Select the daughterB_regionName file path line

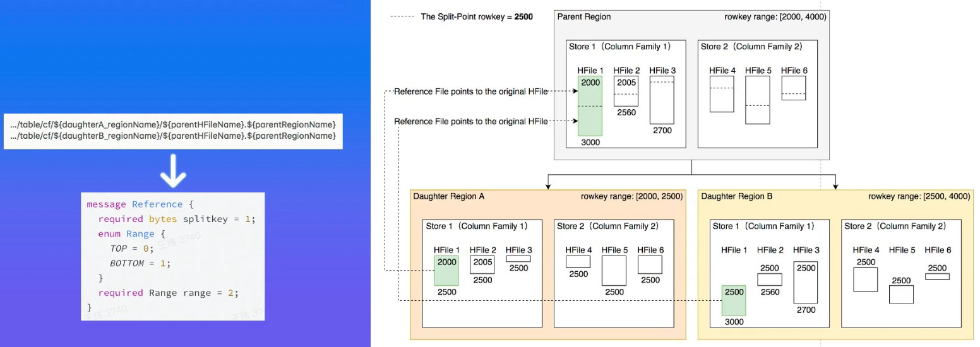[172, 136]
